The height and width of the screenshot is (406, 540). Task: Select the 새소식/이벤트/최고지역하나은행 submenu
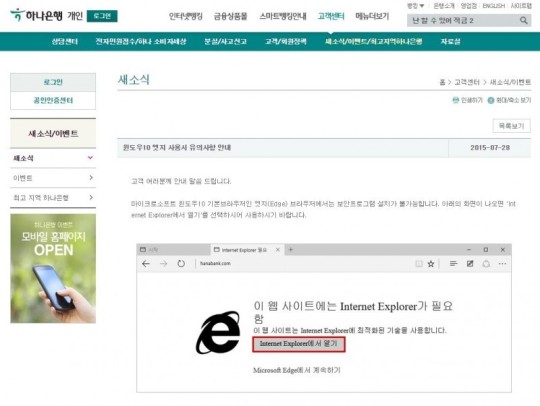[374, 42]
